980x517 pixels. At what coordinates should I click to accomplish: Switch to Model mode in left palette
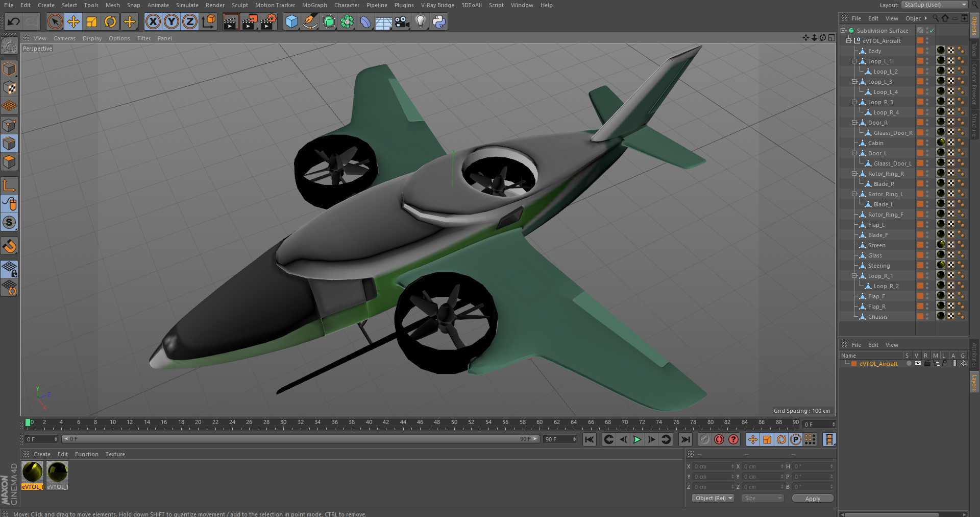(x=9, y=69)
